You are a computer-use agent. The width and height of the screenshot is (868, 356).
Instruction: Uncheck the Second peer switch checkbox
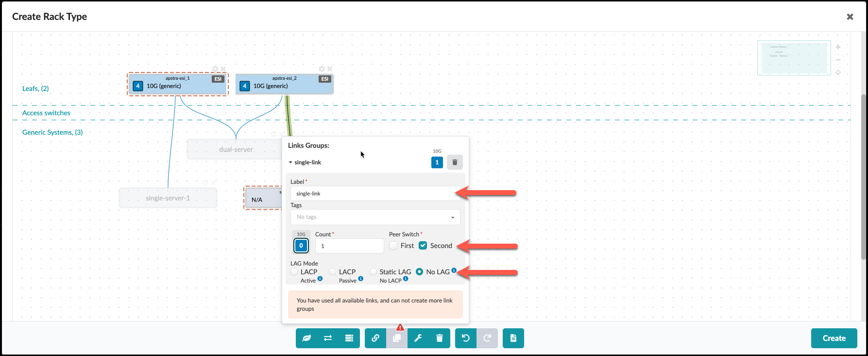click(423, 246)
